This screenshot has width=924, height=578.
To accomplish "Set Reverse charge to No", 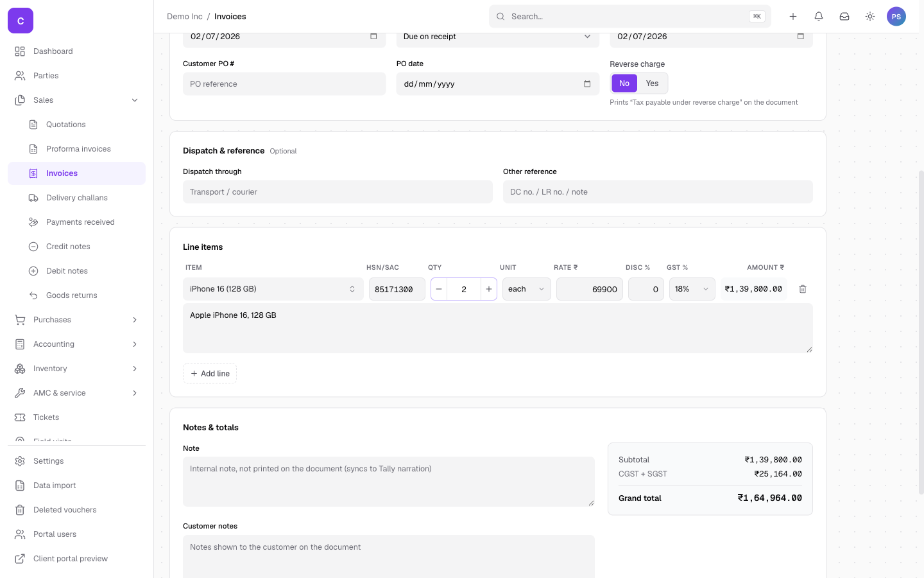I will (x=624, y=83).
